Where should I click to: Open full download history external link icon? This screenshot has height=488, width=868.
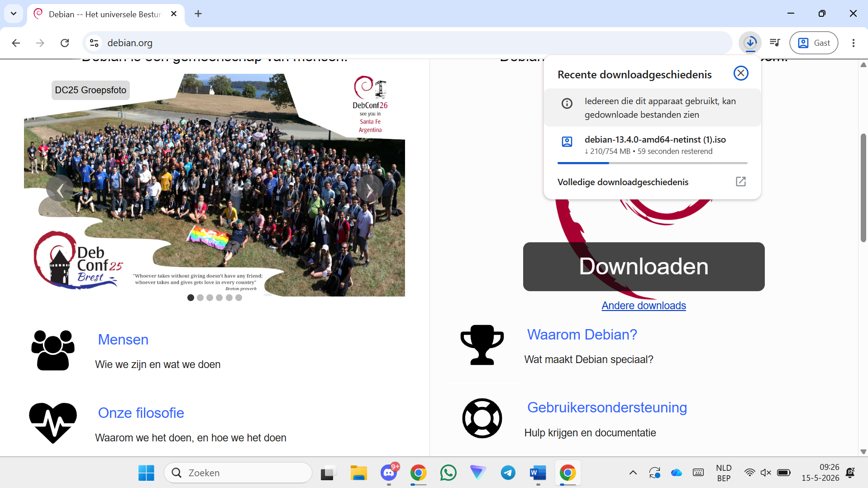point(741,182)
